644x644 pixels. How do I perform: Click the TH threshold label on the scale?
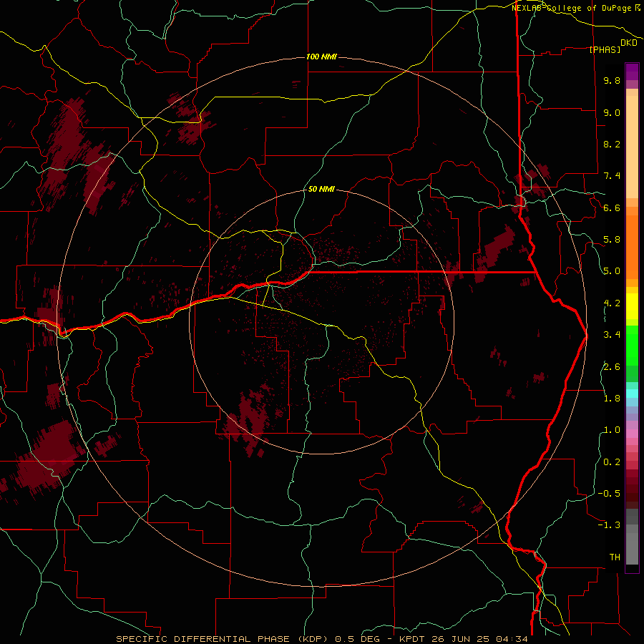(615, 557)
